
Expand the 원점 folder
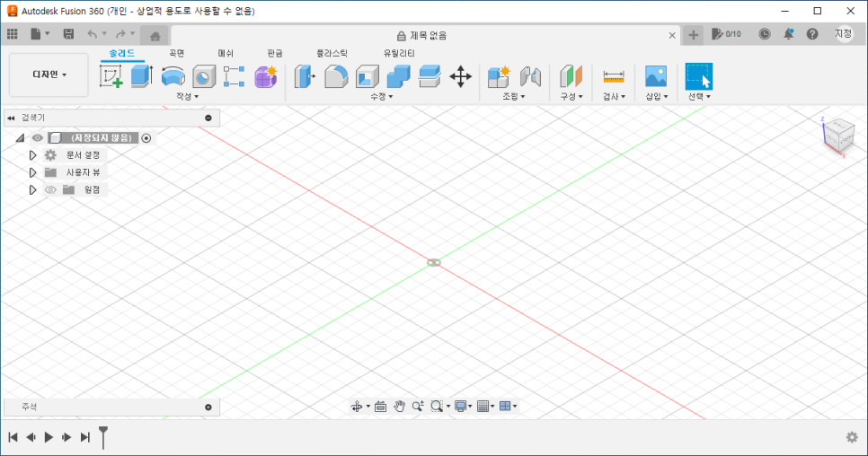32,189
